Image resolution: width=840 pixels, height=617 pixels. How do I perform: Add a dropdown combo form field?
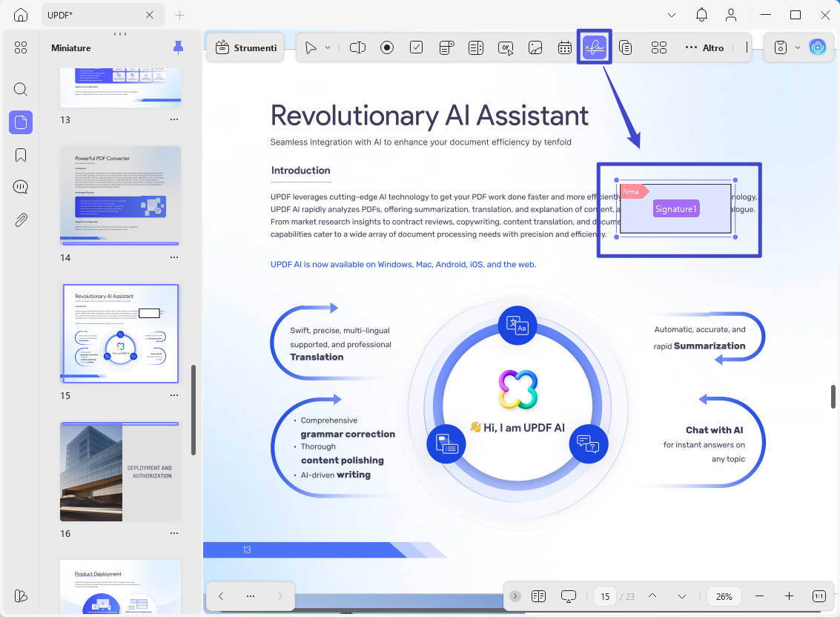tap(446, 47)
